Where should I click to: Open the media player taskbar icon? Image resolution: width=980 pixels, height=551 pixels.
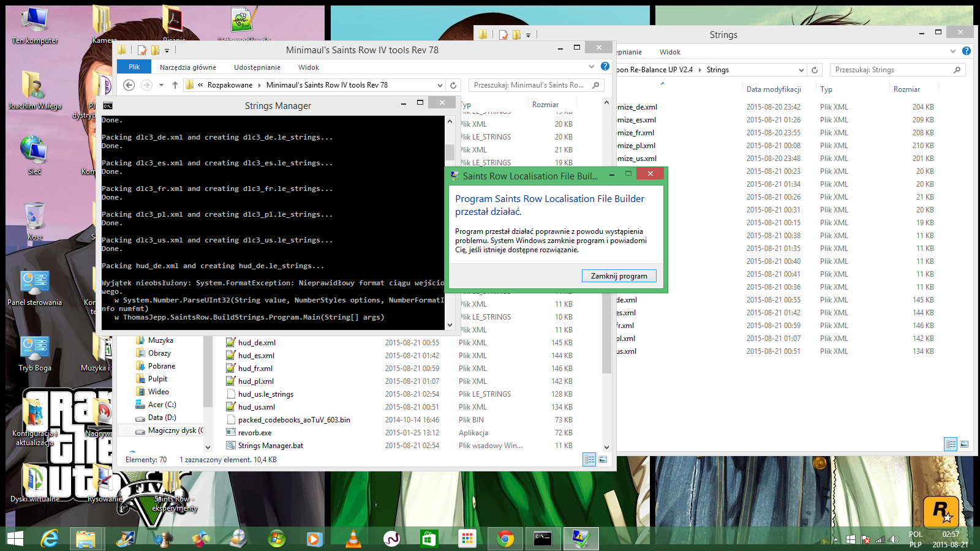click(315, 539)
